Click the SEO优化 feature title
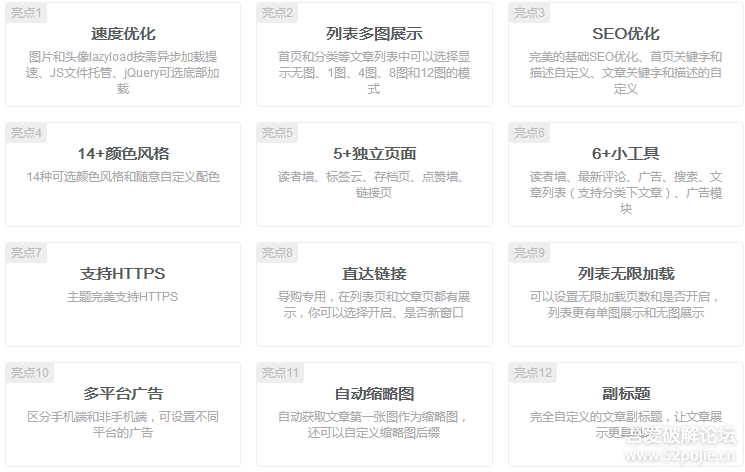Viewport: 745px width, 472px height. point(625,34)
